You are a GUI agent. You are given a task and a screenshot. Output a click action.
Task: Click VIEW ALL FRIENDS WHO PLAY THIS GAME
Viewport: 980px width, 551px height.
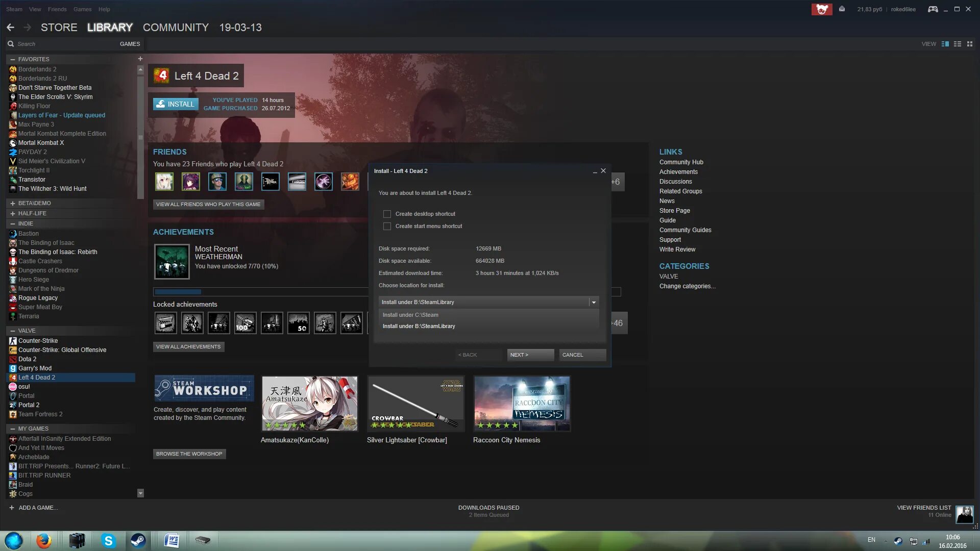[208, 205]
